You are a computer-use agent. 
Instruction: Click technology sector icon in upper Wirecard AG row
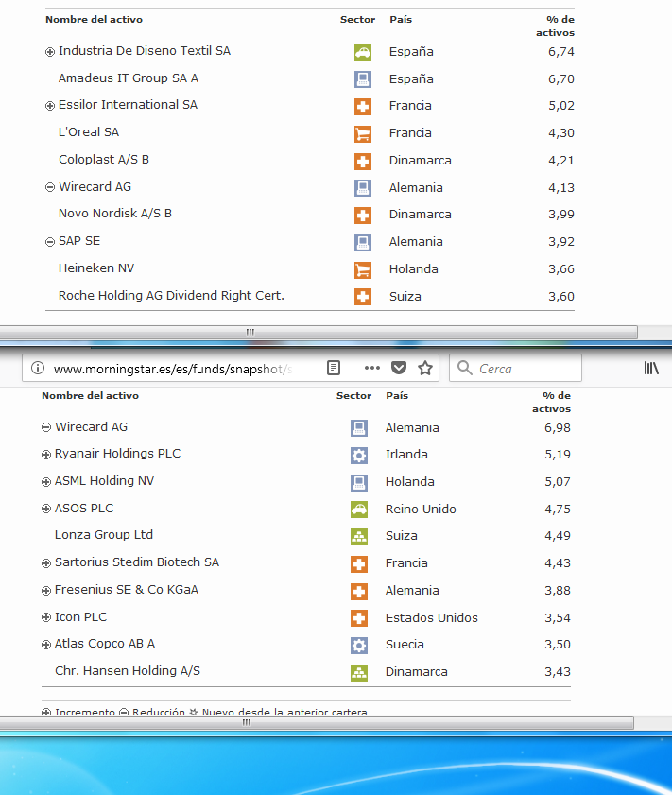362,188
